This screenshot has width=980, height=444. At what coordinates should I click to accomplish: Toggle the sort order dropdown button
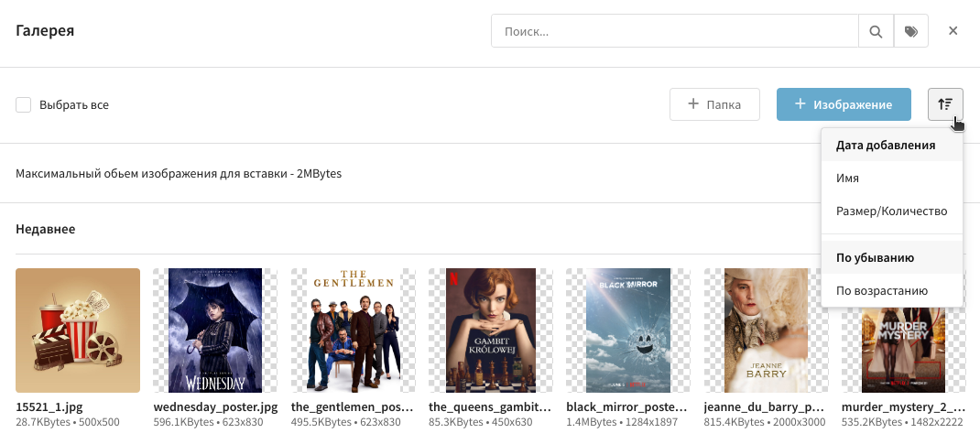945,104
